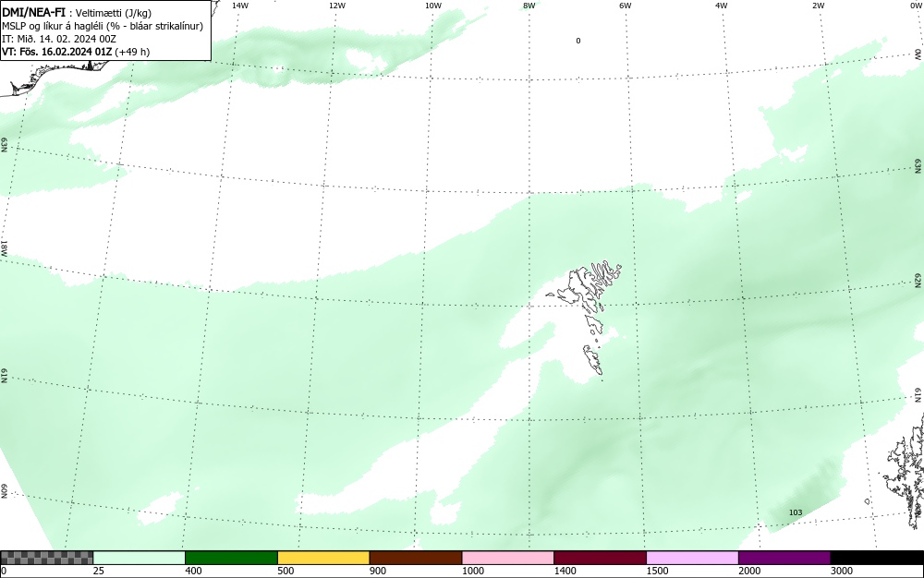Click the legend value 1400
This screenshot has width=924, height=578.
point(565,571)
